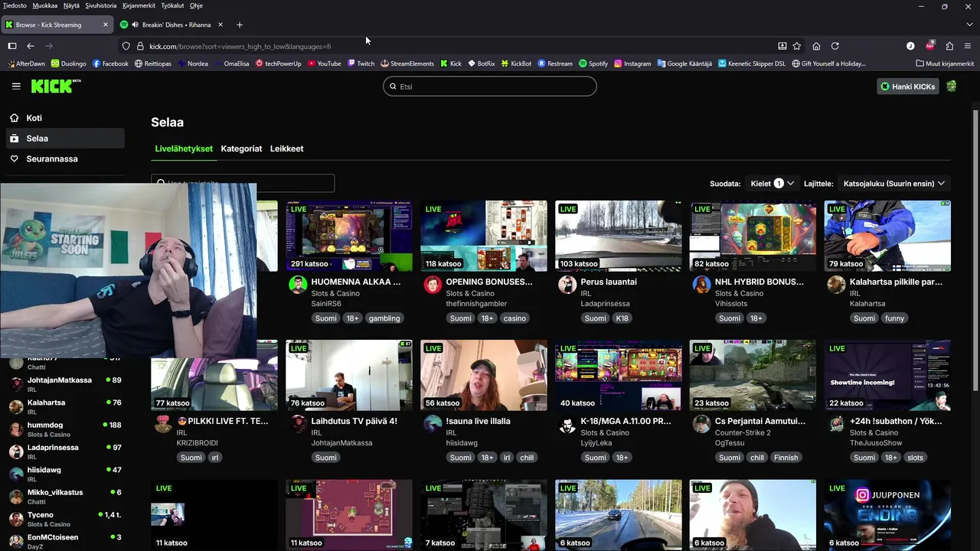This screenshot has width=980, height=551.
Task: Click OgTessu channel avatar
Action: (x=701, y=424)
